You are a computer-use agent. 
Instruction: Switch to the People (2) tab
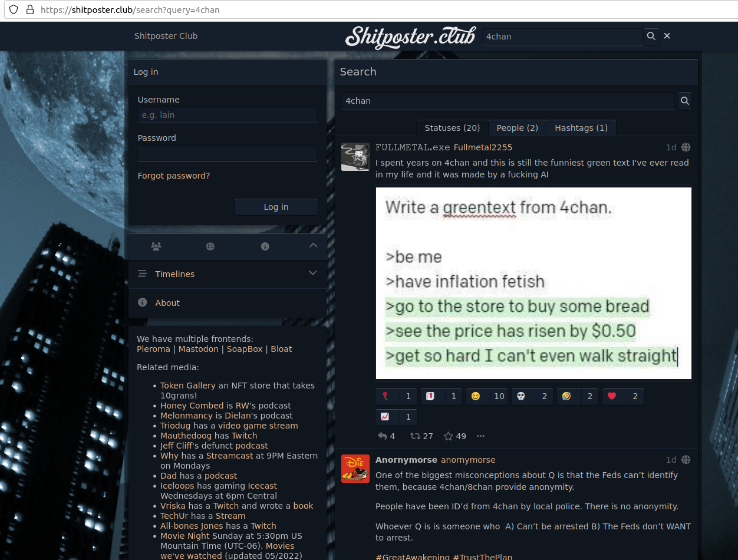click(517, 128)
